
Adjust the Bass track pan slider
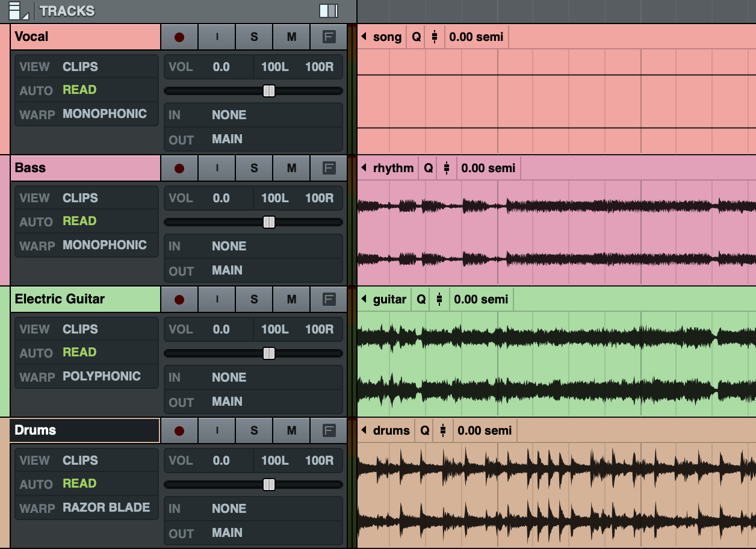click(x=269, y=222)
